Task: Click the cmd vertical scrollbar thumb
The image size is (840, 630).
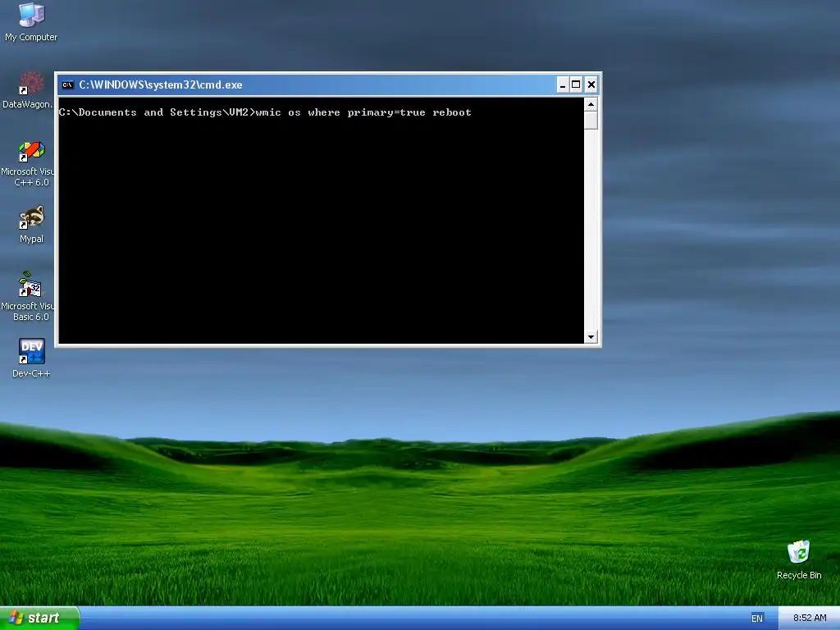Action: (591, 120)
